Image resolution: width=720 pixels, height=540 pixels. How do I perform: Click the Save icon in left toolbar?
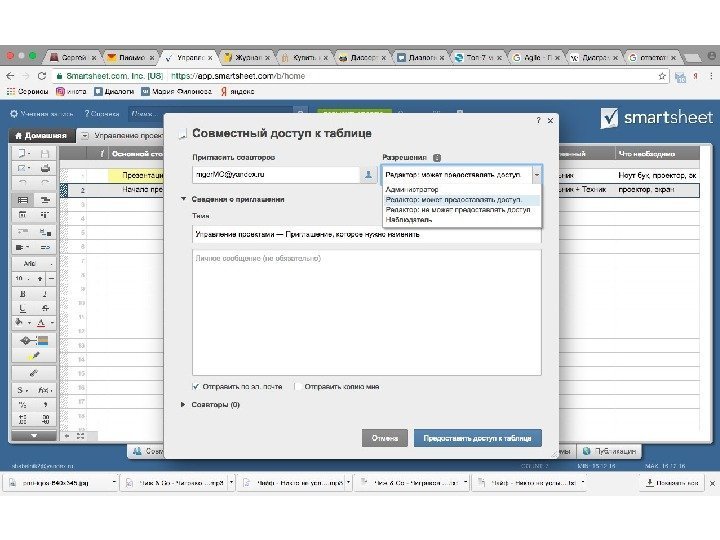[x=45, y=154]
